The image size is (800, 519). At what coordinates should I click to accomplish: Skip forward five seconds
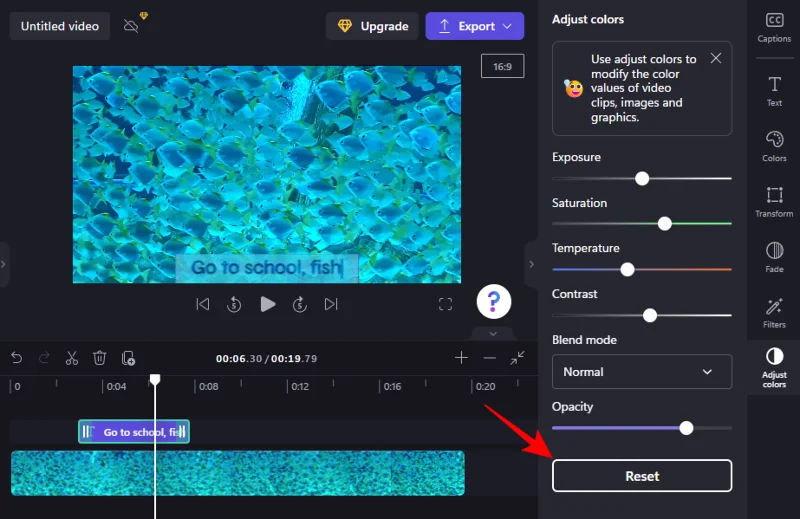[x=299, y=304]
